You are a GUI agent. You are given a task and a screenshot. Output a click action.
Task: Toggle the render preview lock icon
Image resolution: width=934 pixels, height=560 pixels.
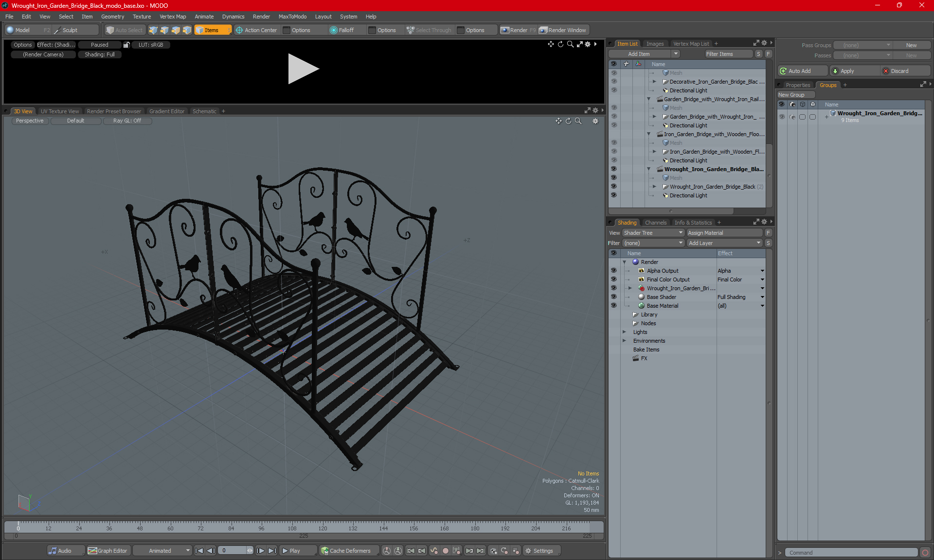[126, 45]
